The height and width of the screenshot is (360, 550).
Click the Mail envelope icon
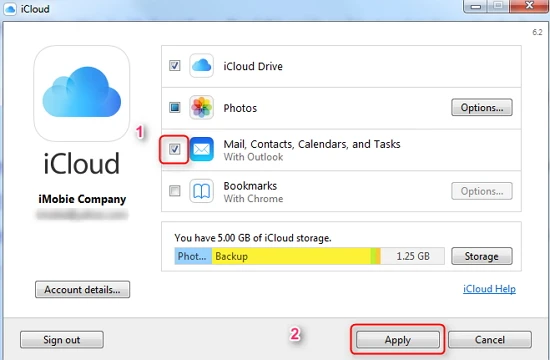tap(202, 149)
